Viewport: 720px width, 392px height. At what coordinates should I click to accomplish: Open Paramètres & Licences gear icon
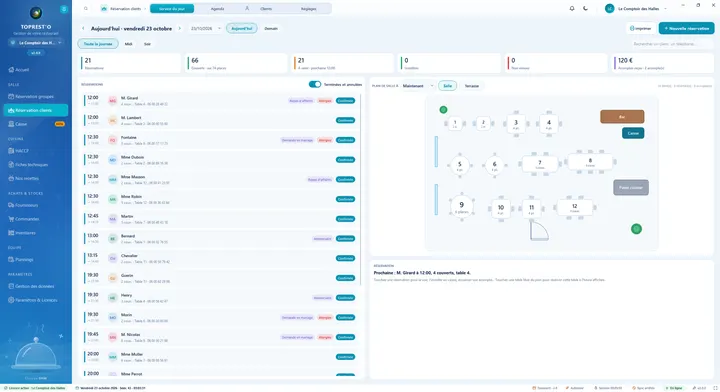coord(11,300)
